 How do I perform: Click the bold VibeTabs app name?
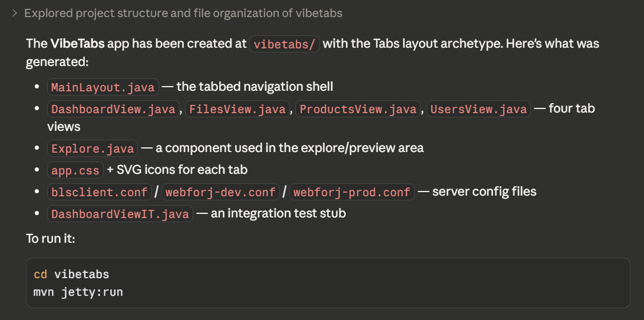[77, 44]
